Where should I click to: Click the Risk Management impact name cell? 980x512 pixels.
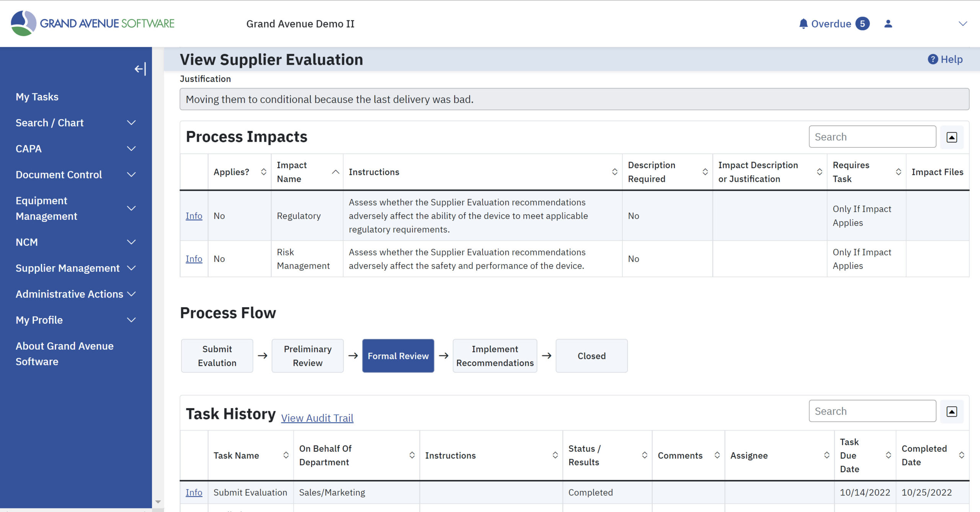(307, 259)
